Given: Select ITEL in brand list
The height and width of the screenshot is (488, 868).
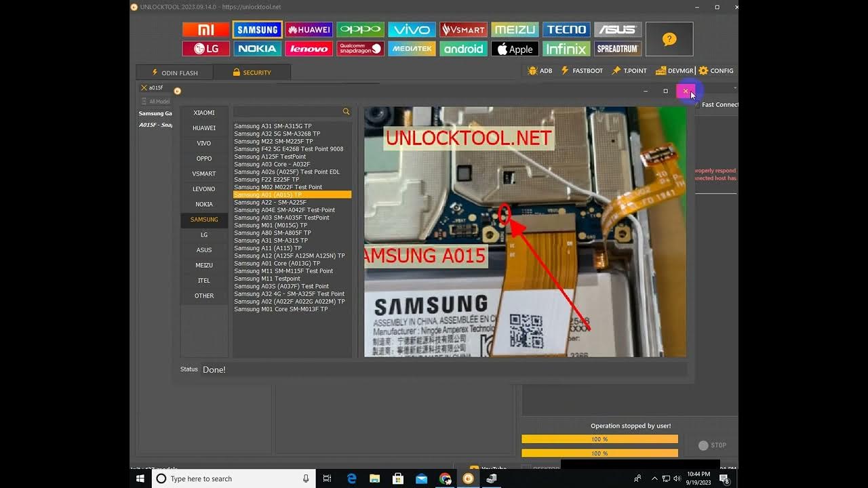Looking at the screenshot, I should (204, 281).
